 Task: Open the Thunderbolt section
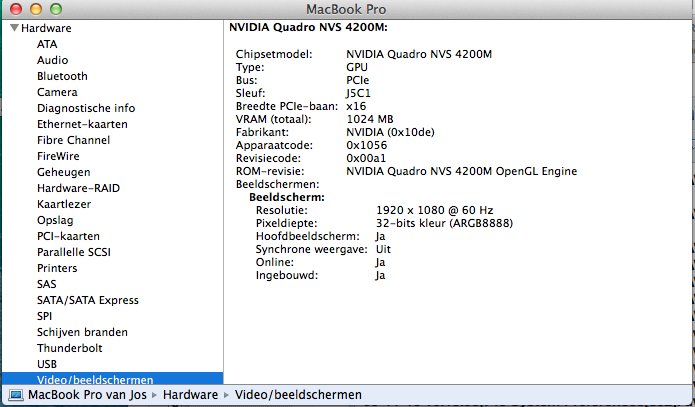(70, 348)
